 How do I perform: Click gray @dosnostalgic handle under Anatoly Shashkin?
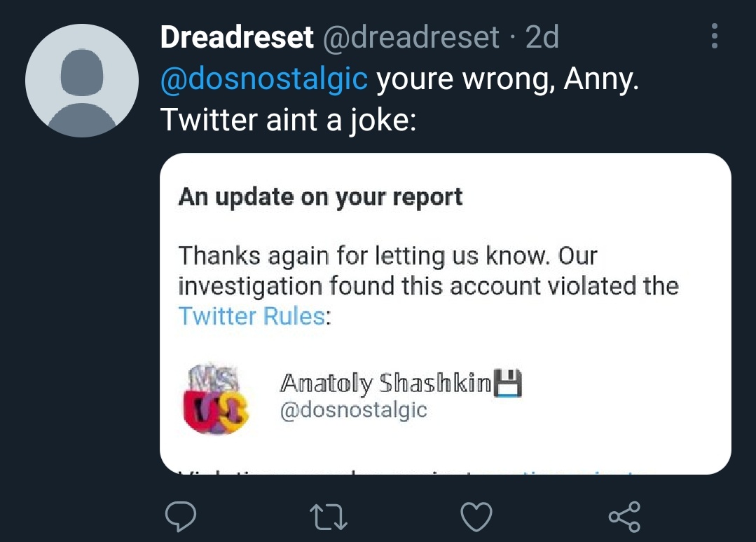coord(353,410)
